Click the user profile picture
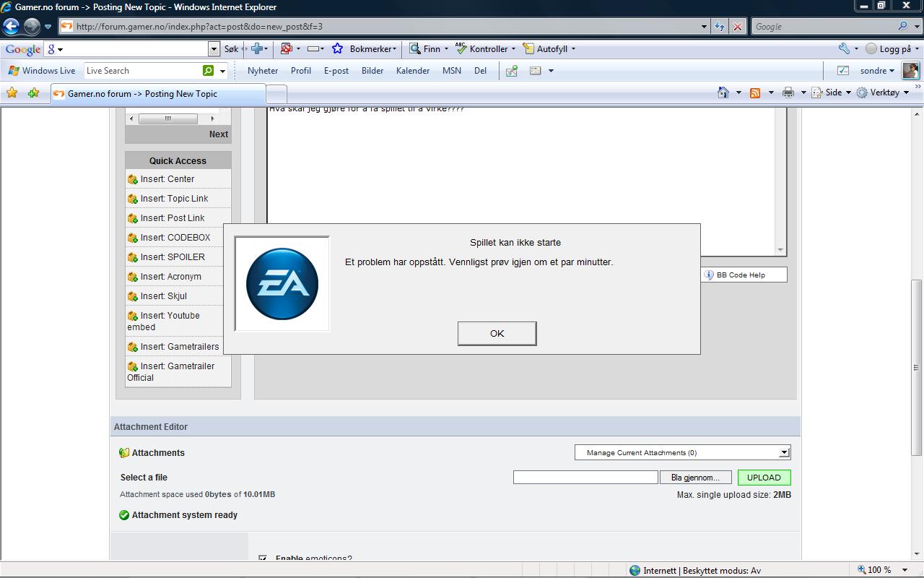 tap(910, 71)
